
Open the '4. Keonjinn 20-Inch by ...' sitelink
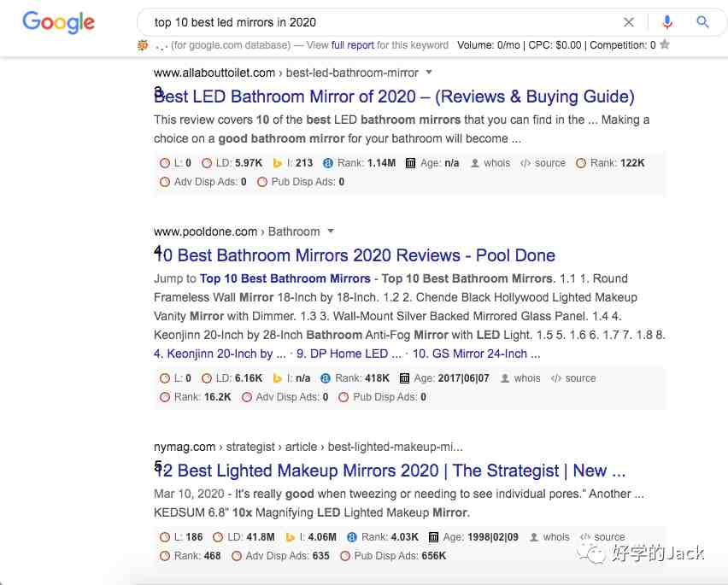click(220, 354)
